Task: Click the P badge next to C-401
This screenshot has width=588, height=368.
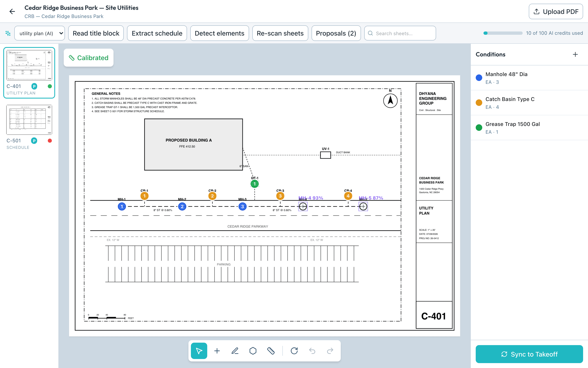Action: coord(34,86)
